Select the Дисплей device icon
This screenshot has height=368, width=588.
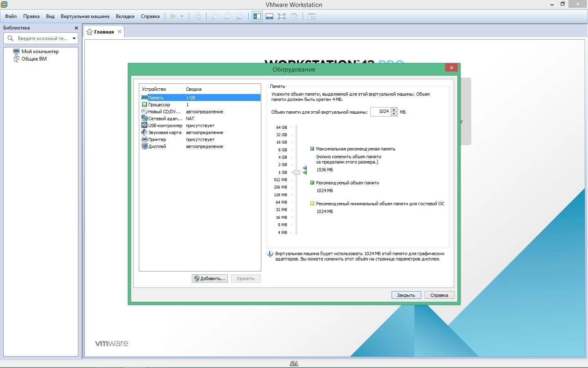144,146
